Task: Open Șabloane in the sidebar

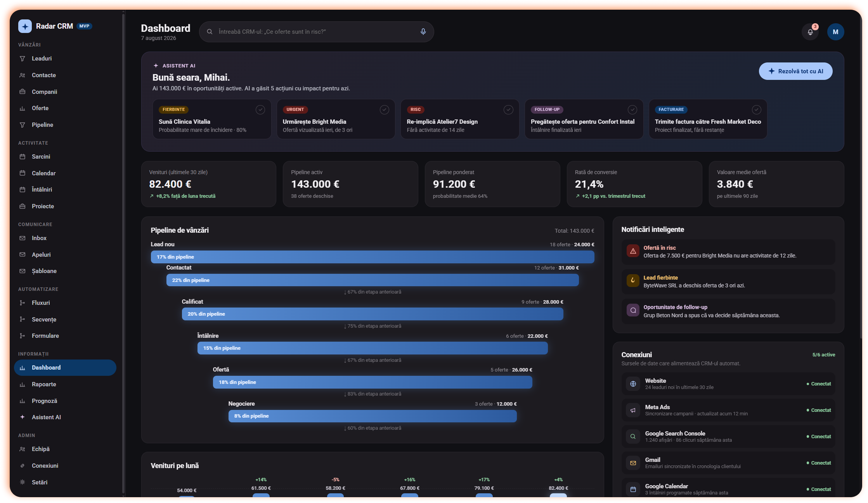Action: click(x=65, y=271)
